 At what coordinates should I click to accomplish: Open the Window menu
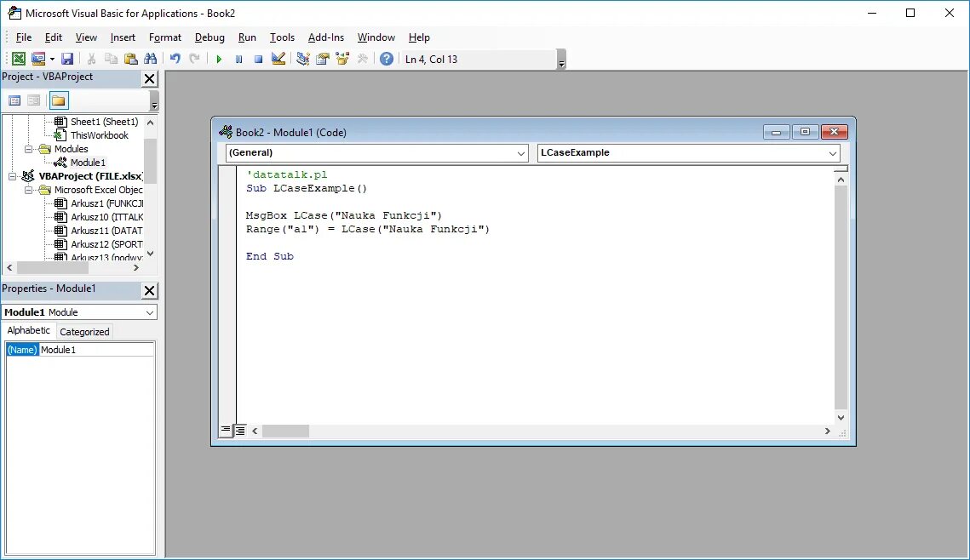(x=376, y=37)
